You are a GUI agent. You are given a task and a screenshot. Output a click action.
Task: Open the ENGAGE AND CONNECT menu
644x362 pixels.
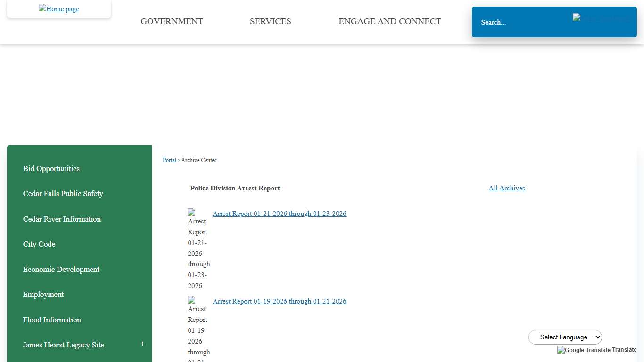point(389,21)
